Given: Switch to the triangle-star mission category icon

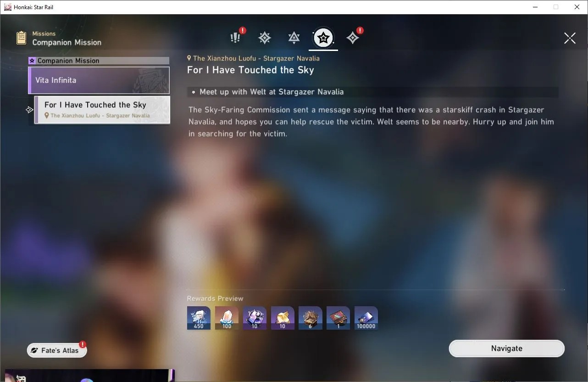Looking at the screenshot, I should click(294, 38).
